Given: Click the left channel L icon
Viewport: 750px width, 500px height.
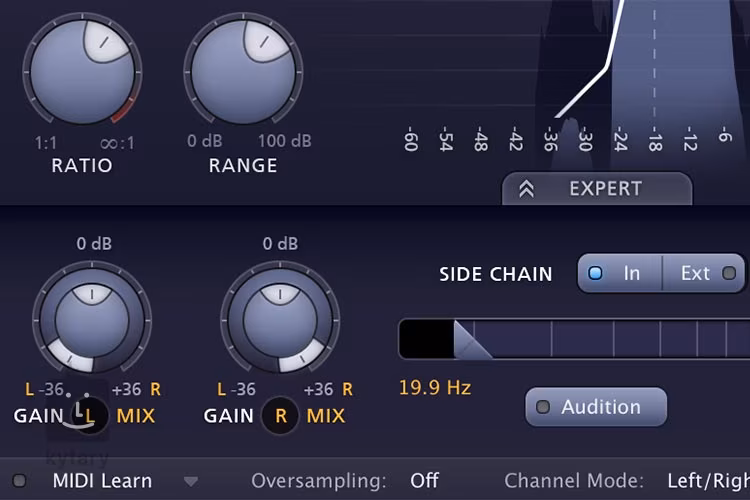Looking at the screenshot, I should pos(90,416).
